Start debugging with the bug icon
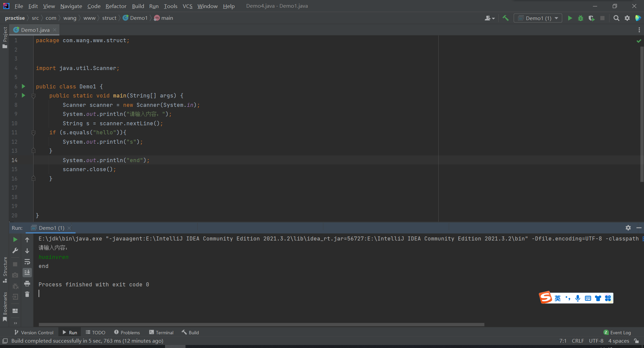The height and width of the screenshot is (348, 644). (581, 18)
